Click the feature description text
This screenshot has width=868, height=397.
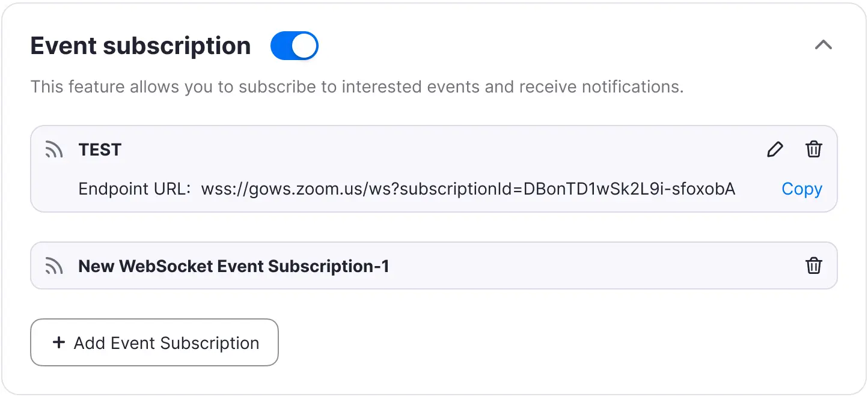tap(356, 87)
